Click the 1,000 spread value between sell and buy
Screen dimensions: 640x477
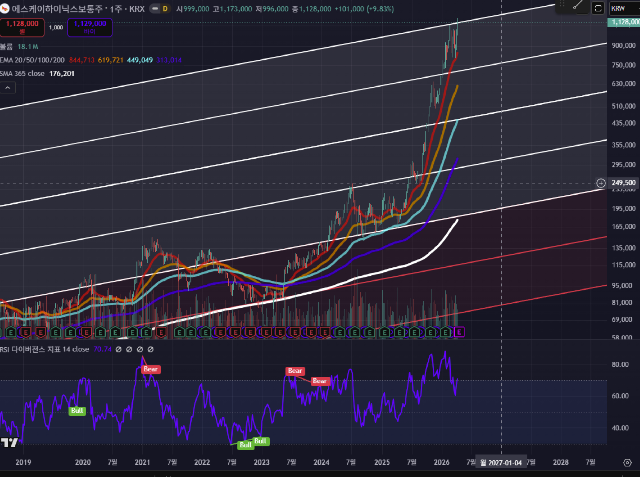pos(56,28)
